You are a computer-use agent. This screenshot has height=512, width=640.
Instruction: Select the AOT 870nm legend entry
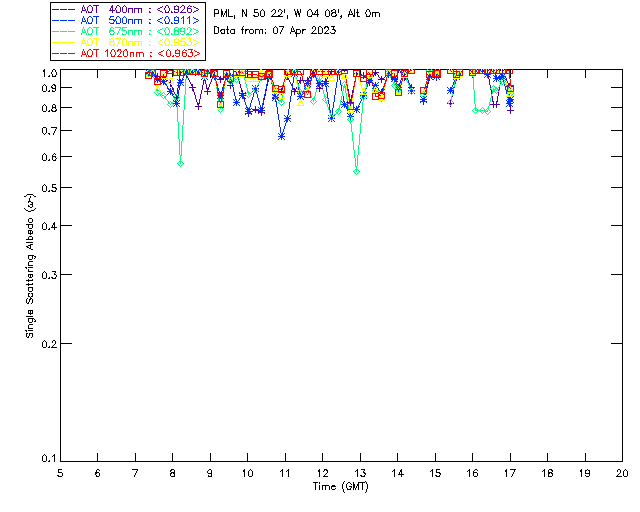click(x=127, y=42)
